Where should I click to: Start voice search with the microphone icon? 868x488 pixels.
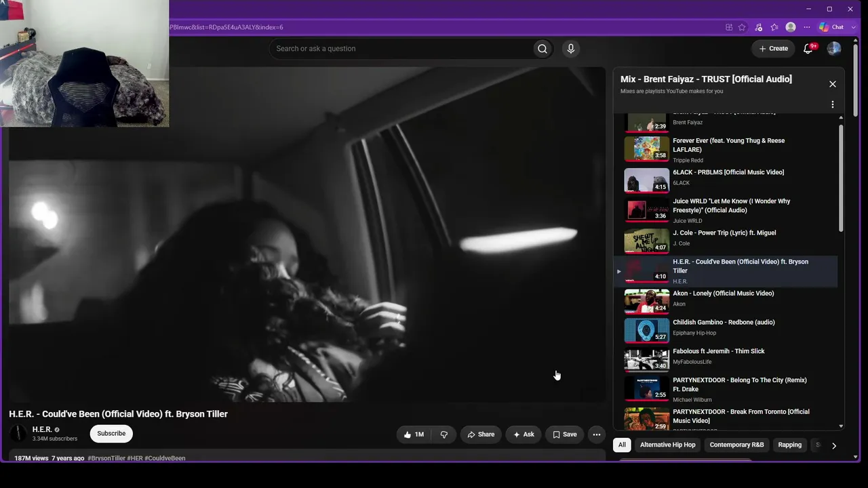(571, 49)
